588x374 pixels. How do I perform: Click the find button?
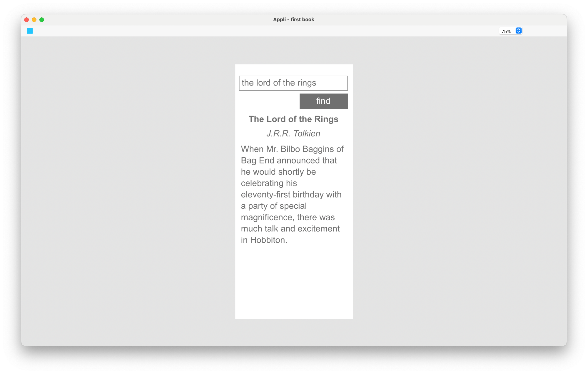click(323, 101)
